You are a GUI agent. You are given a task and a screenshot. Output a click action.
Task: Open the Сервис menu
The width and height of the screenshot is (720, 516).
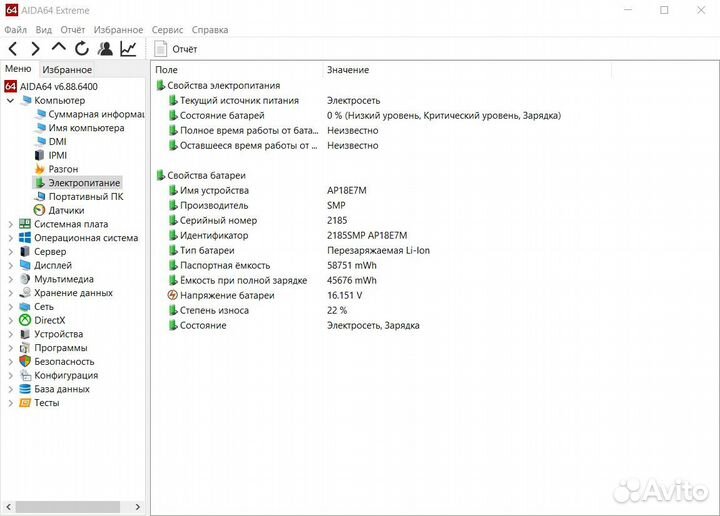pyautogui.click(x=167, y=30)
